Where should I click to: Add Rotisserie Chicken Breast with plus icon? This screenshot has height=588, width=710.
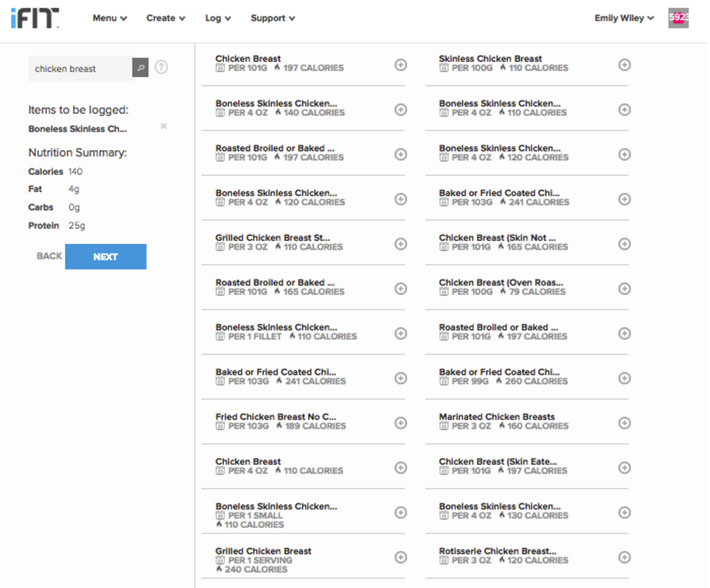624,557
